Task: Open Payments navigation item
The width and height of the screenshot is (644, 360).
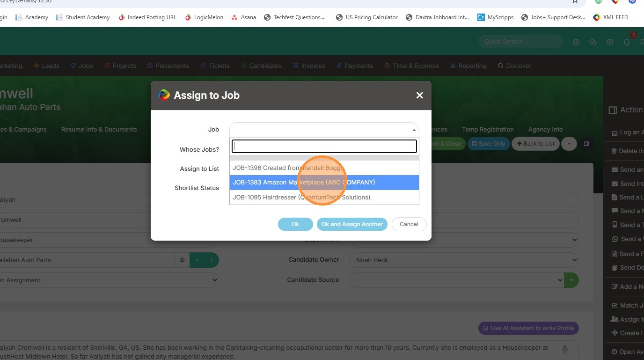Action: (355, 66)
